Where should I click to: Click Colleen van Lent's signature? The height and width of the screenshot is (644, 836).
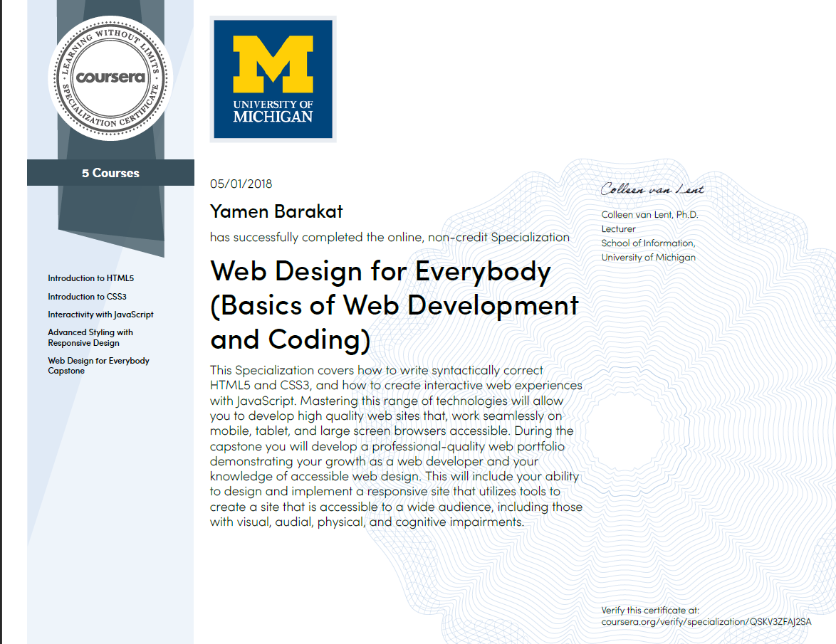coord(652,187)
